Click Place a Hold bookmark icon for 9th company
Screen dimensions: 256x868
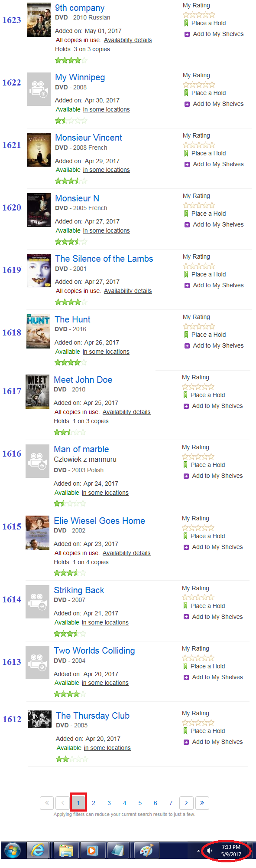pyautogui.click(x=186, y=23)
